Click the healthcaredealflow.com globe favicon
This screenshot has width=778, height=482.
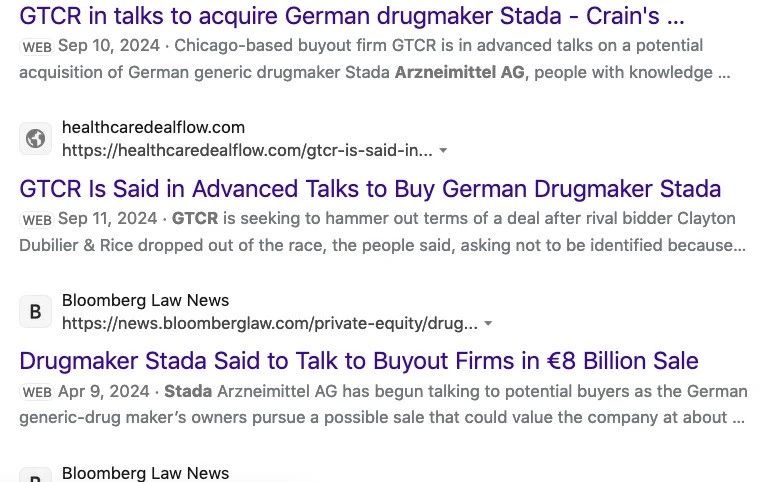click(35, 139)
